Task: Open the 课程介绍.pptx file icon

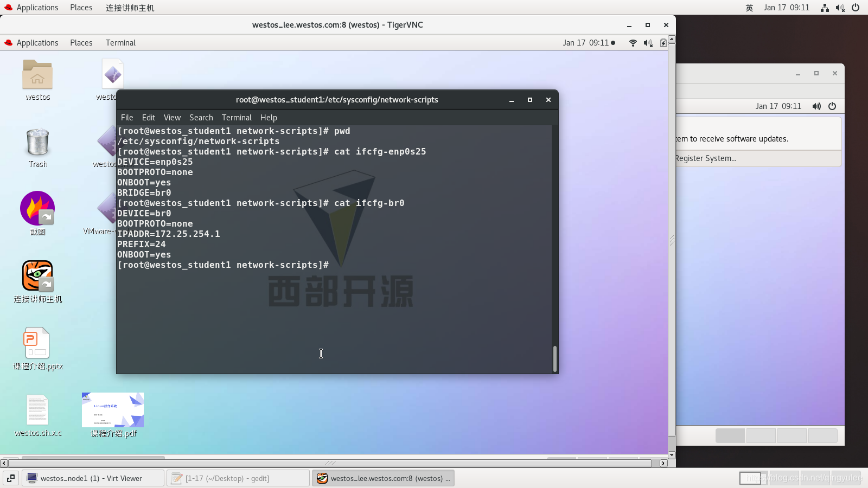Action: point(37,343)
